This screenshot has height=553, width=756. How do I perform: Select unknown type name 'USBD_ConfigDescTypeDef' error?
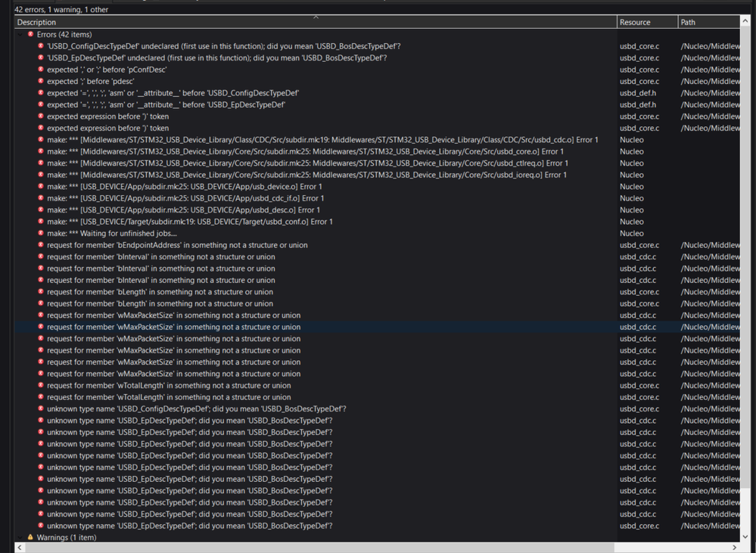377,409
